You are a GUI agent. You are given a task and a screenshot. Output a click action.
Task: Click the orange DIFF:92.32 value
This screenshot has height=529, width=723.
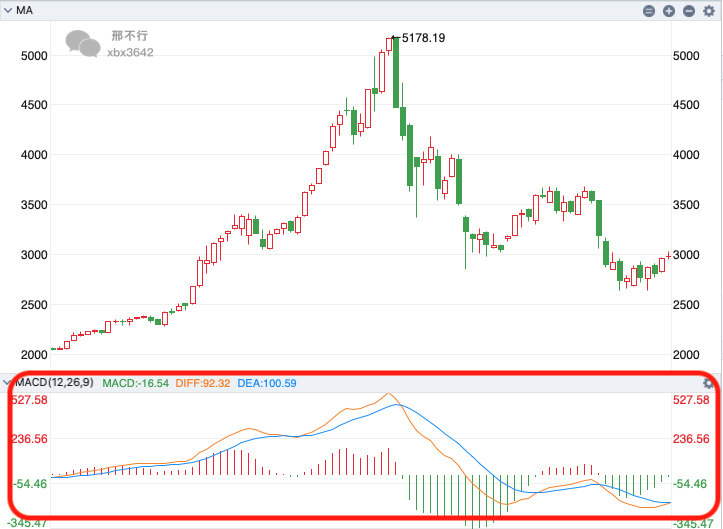(x=203, y=383)
